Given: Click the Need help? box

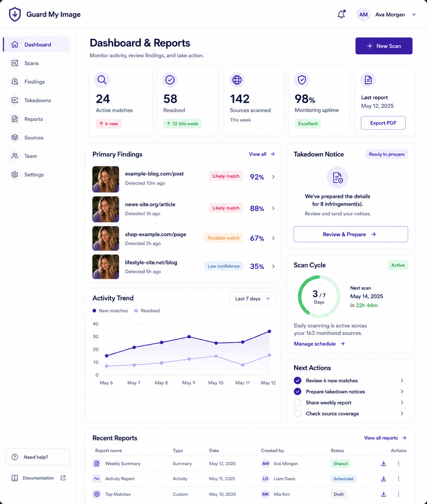Looking at the screenshot, I should [x=38, y=457].
